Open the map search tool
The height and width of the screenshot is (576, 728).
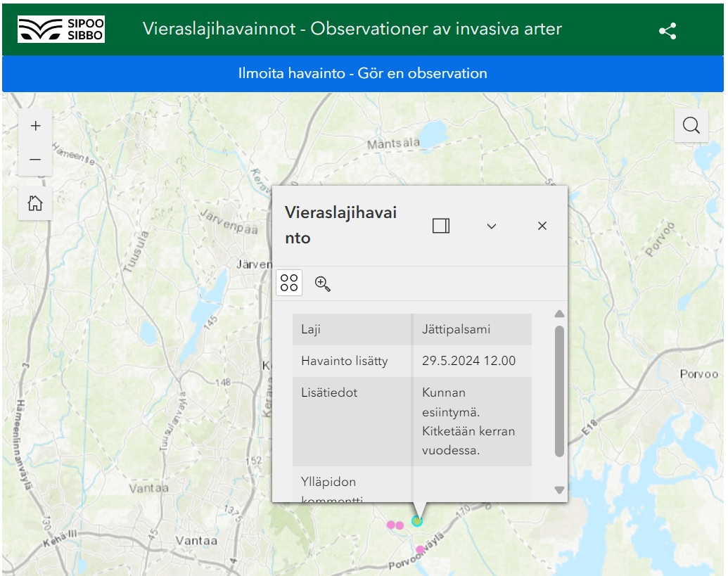pos(691,125)
